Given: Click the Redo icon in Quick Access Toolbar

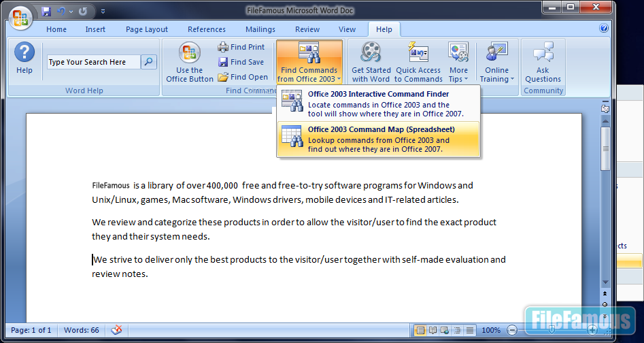Looking at the screenshot, I should coord(84,12).
